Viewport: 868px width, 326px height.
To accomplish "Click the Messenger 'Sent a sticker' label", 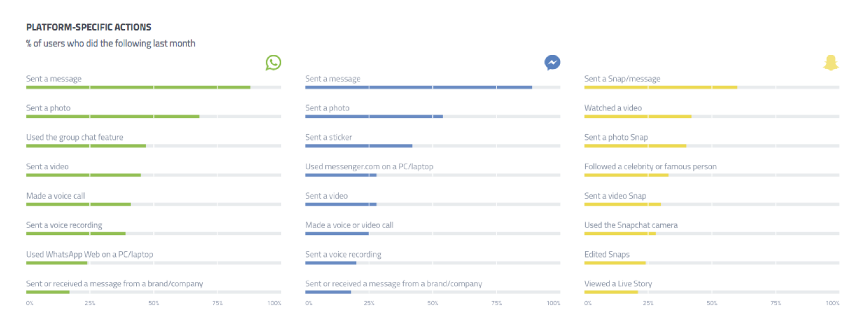I will pos(328,137).
